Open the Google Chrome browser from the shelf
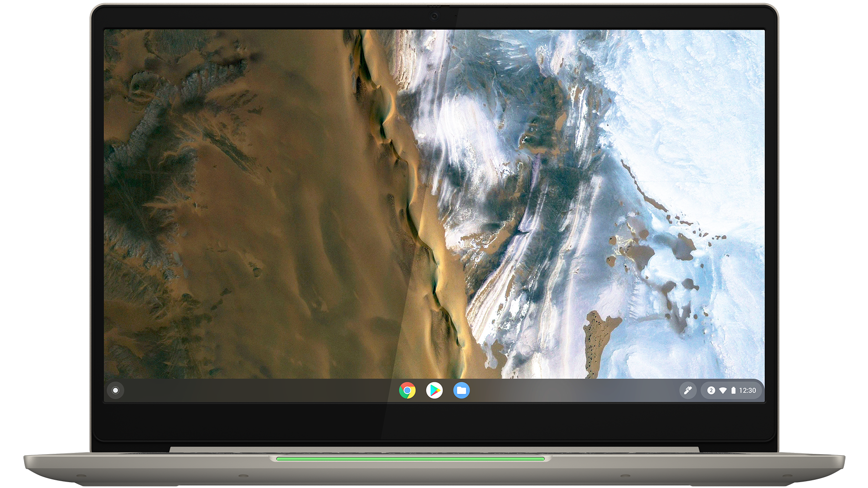The height and width of the screenshot is (488, 868). tap(407, 390)
